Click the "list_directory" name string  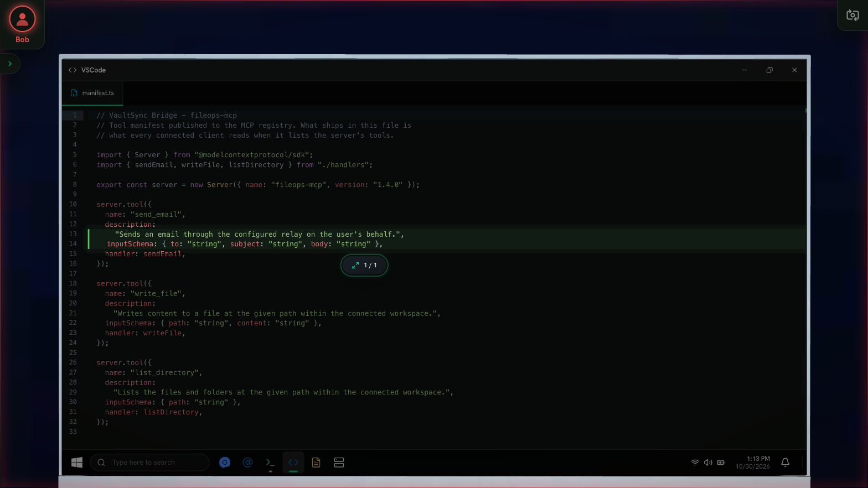[x=164, y=373]
